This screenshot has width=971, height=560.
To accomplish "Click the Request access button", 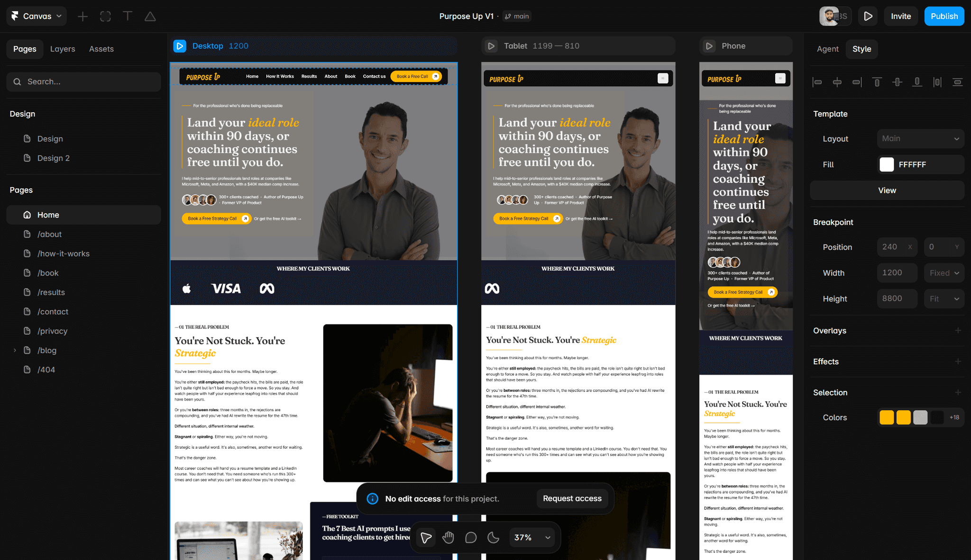I will [572, 498].
